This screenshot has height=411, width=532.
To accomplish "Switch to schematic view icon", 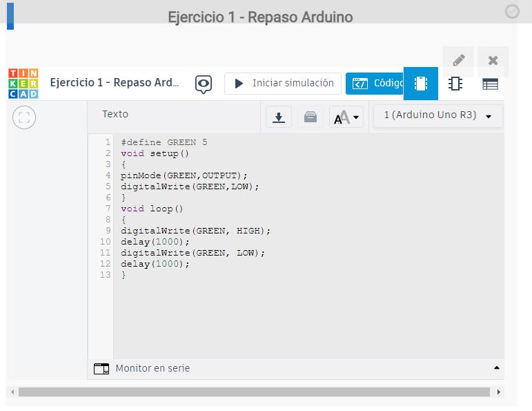I will click(x=455, y=84).
